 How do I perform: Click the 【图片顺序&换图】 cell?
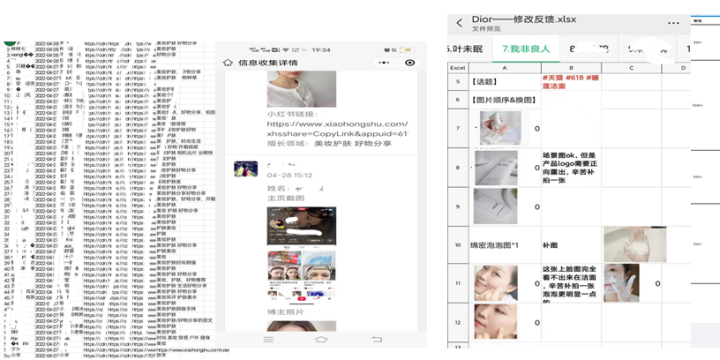tap(505, 100)
